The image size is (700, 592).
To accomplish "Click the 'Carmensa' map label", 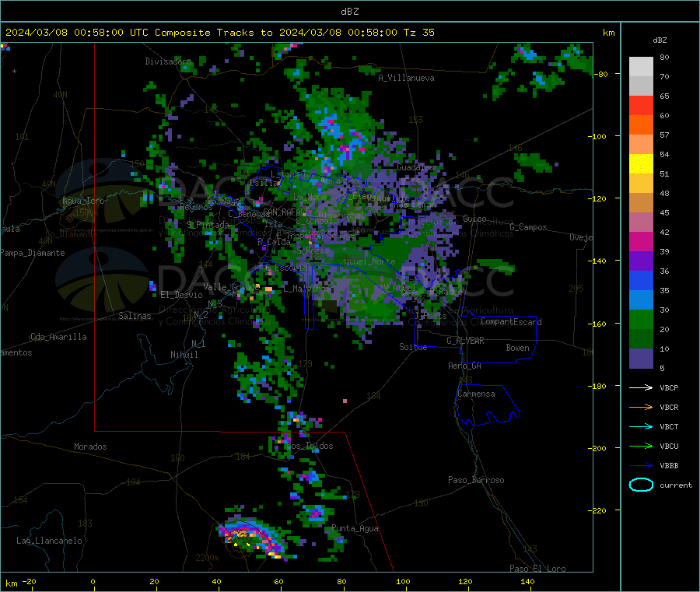I will click(476, 394).
